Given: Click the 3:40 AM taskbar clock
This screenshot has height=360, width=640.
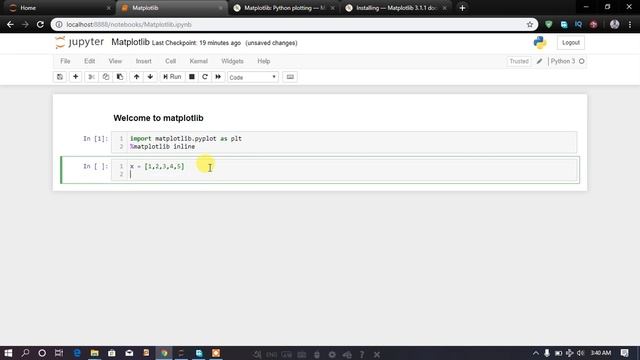Looking at the screenshot, I should coord(601,353).
